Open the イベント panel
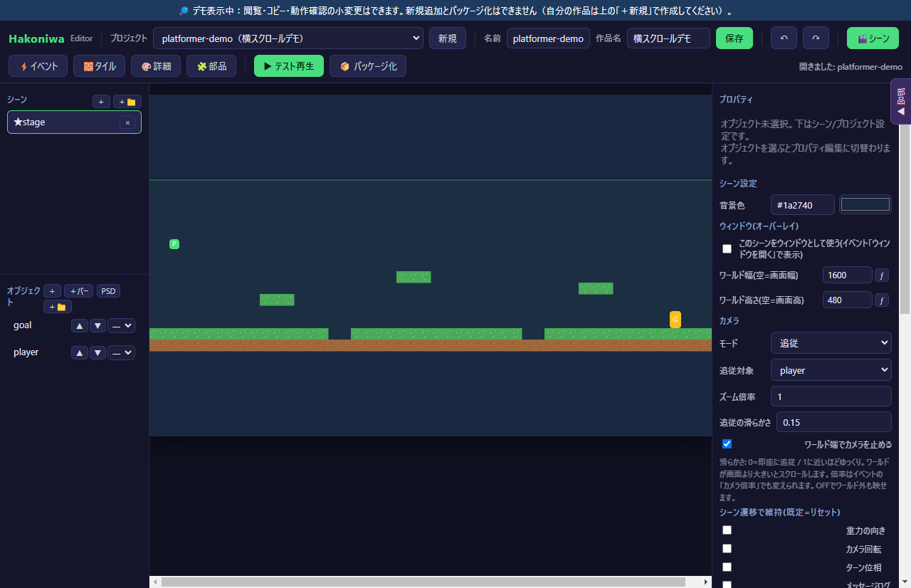 click(x=38, y=66)
